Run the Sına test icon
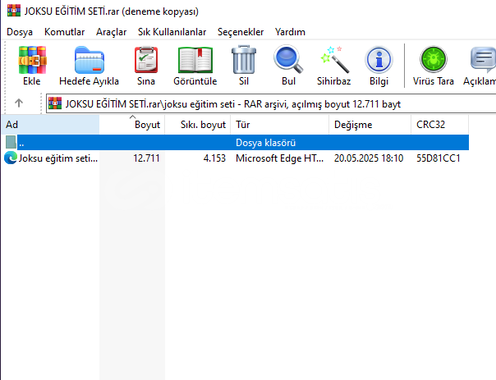Viewport: 496px width, 380px height. click(x=146, y=60)
